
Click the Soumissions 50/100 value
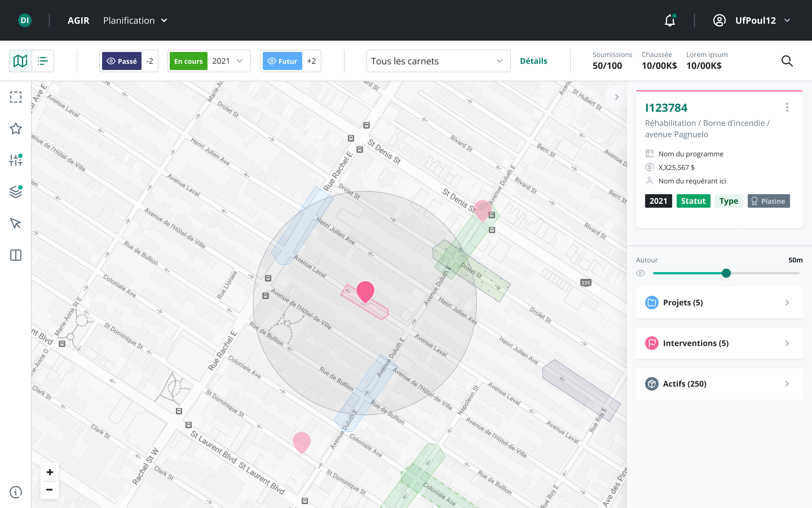[607, 65]
